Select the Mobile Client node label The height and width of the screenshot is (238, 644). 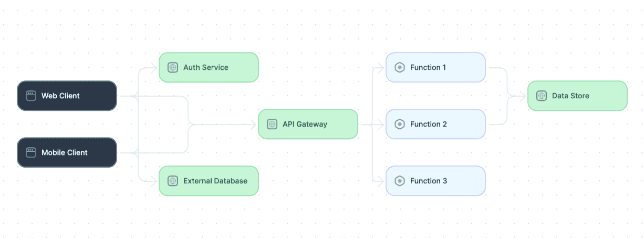[x=65, y=152]
